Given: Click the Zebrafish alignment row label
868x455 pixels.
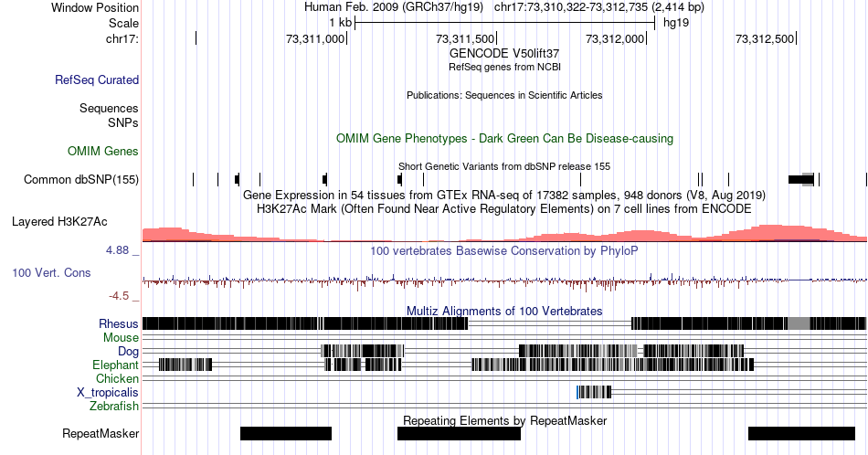Looking at the screenshot, I should point(114,407).
